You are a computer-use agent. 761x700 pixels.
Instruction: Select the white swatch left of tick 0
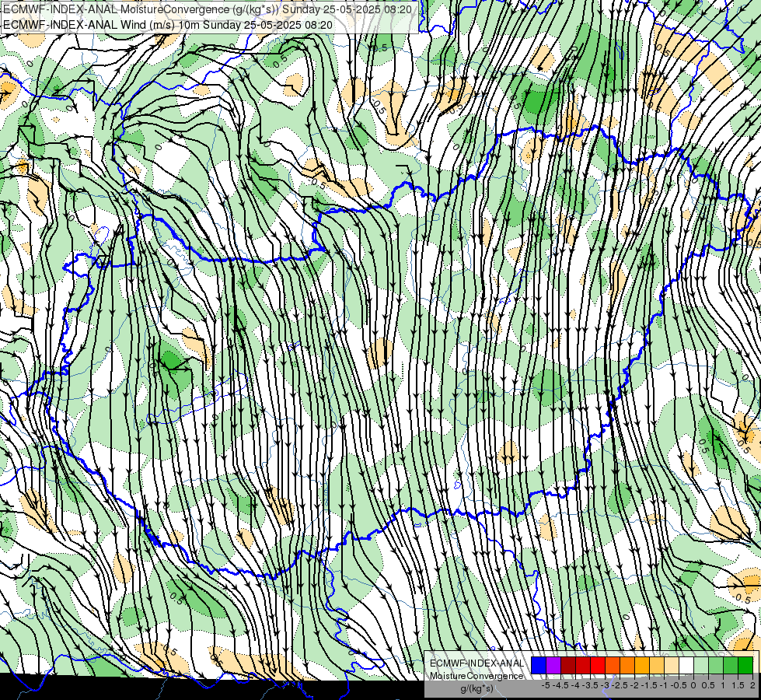pos(686,665)
